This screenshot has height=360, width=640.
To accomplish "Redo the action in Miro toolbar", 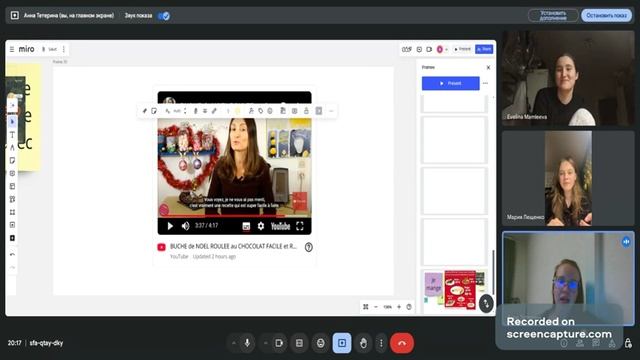I will 12,267.
